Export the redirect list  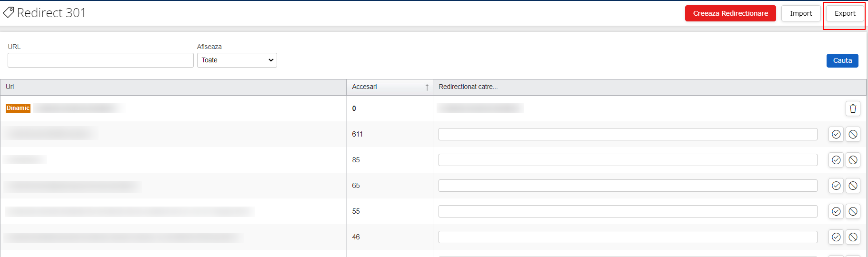coord(845,13)
